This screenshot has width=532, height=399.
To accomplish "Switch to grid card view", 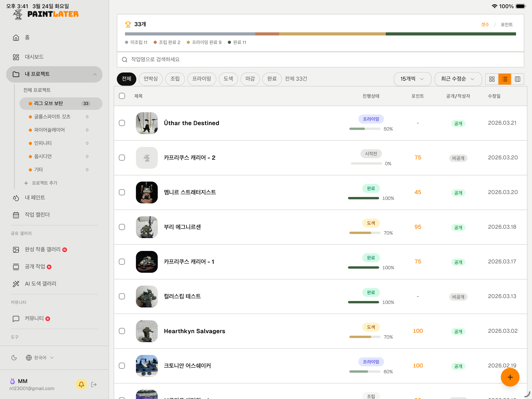I will [x=492, y=79].
